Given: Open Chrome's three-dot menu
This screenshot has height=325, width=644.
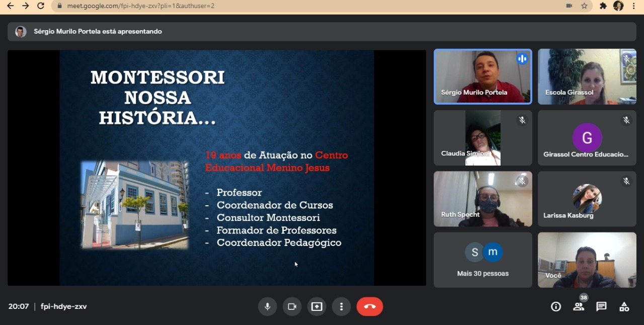Looking at the screenshot, I should (634, 6).
